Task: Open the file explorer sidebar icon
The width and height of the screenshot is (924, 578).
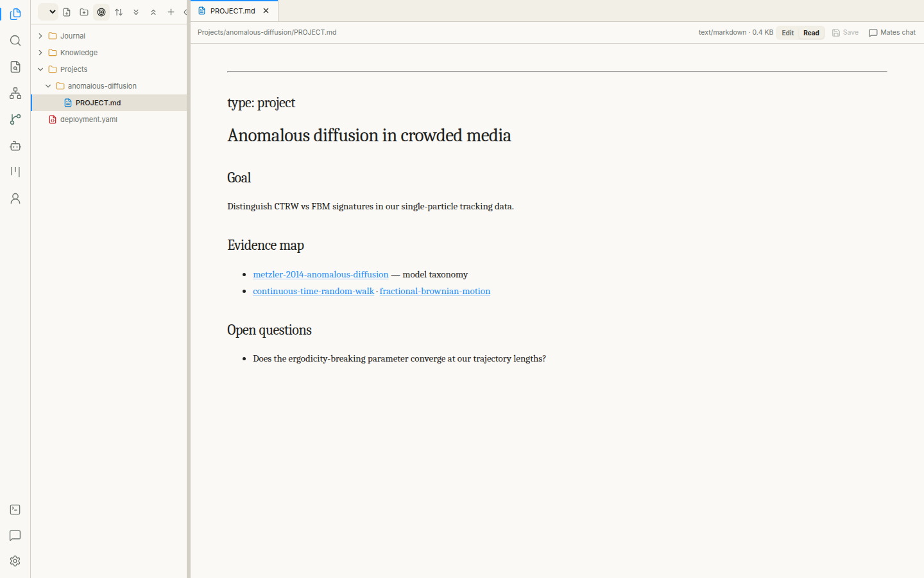Action: [15, 14]
